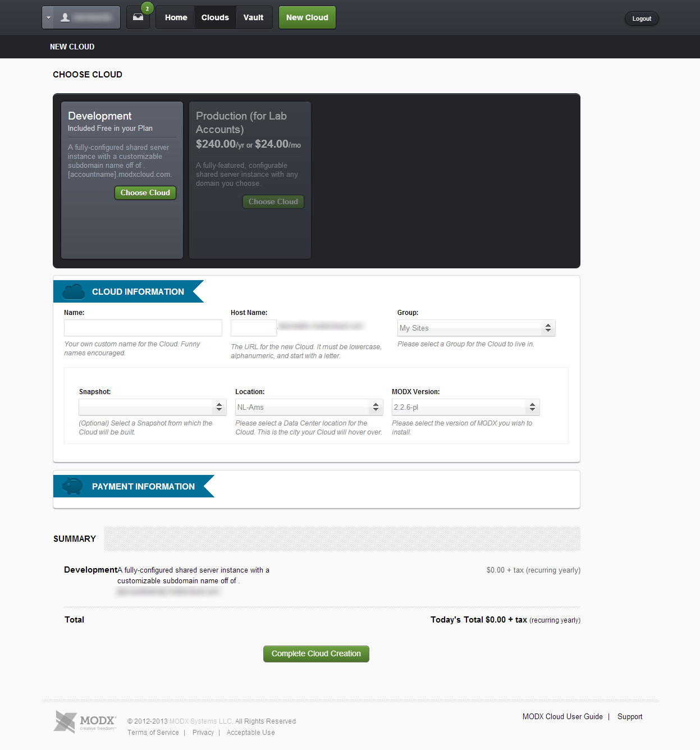The height and width of the screenshot is (750, 700).
Task: Click the MODX logo in footer
Action: (x=85, y=721)
